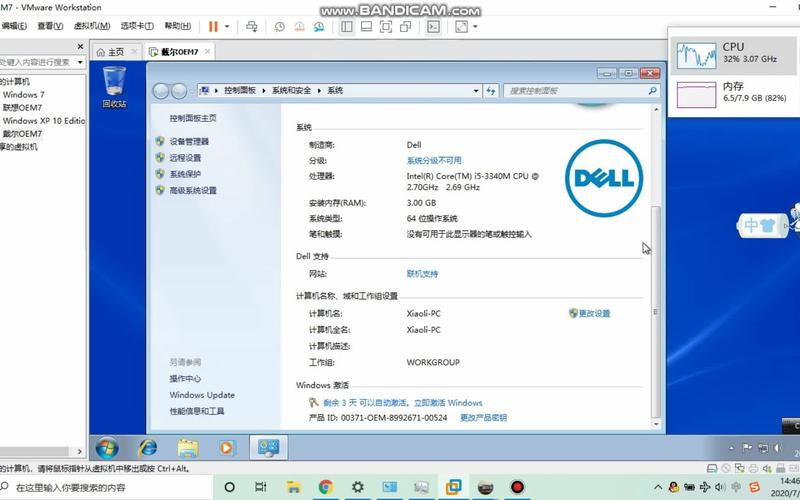Switch to Unity mode icon
Image resolution: width=800 pixels, height=500 pixels.
click(x=406, y=27)
